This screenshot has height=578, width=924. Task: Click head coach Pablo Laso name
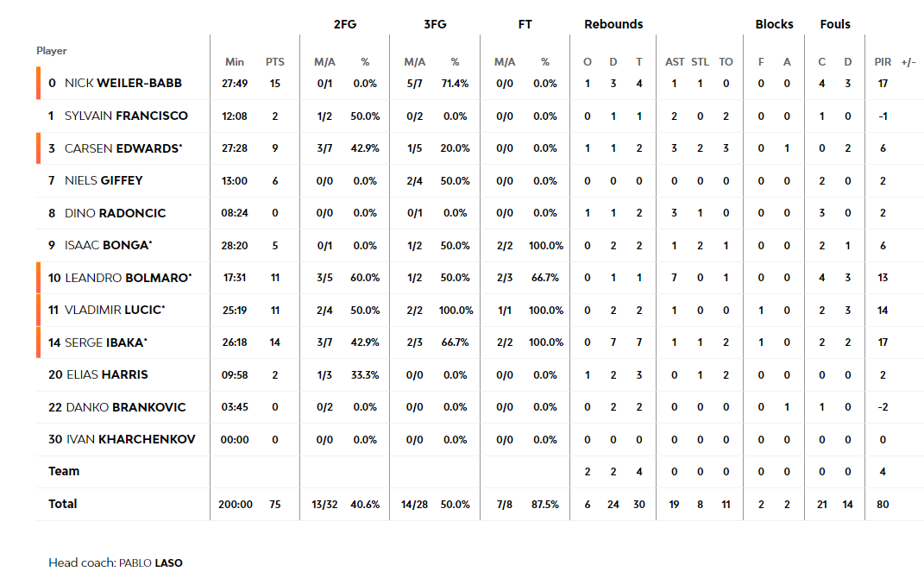[151, 563]
